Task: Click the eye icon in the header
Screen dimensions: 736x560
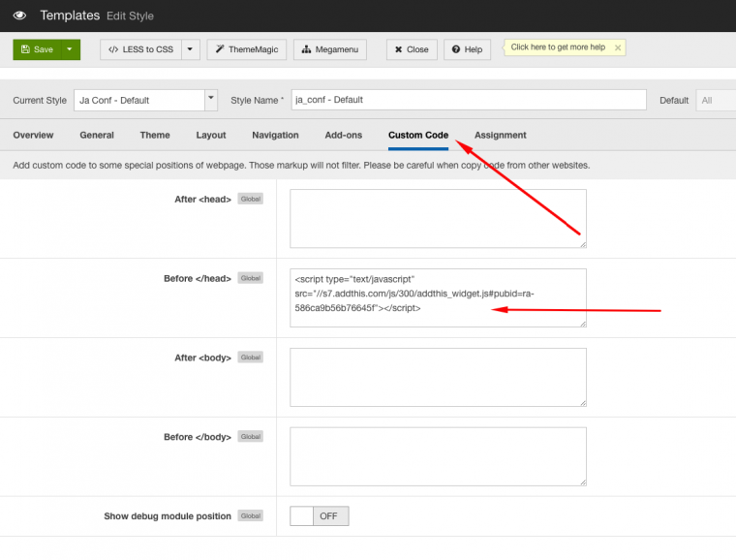Action: pyautogui.click(x=19, y=16)
